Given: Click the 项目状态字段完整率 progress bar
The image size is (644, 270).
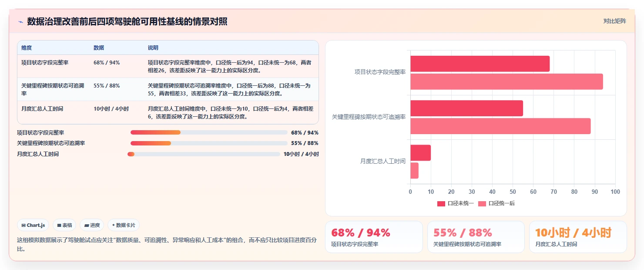Looking at the screenshot, I should pyautogui.click(x=209, y=132).
